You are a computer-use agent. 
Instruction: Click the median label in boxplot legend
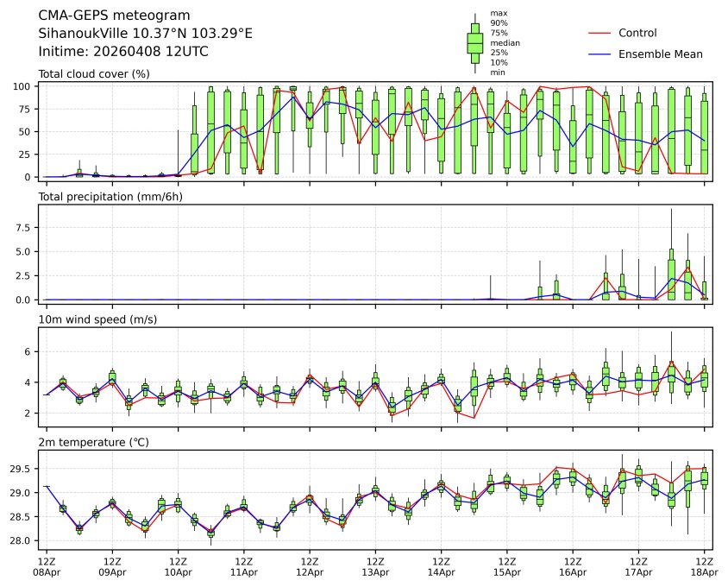(505, 42)
